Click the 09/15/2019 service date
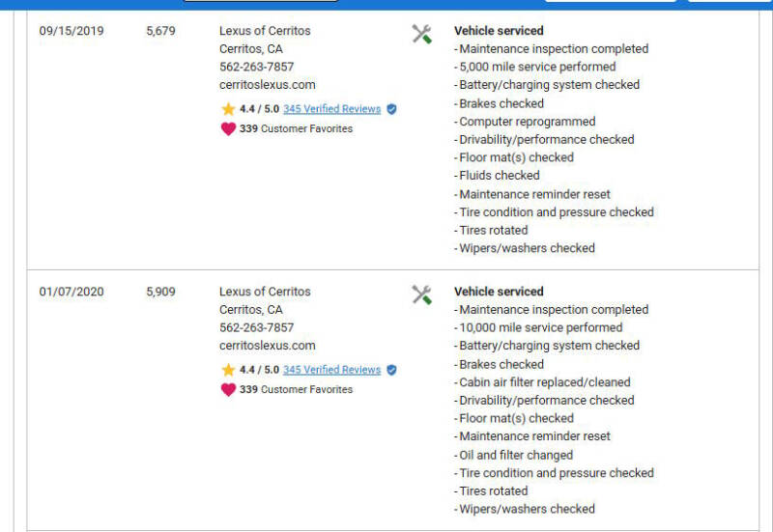This screenshot has width=773, height=532. point(72,31)
